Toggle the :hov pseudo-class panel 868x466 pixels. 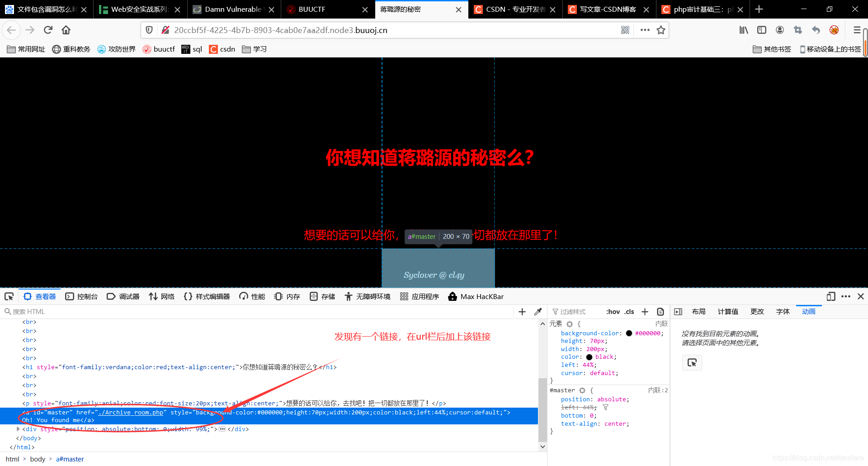click(613, 311)
